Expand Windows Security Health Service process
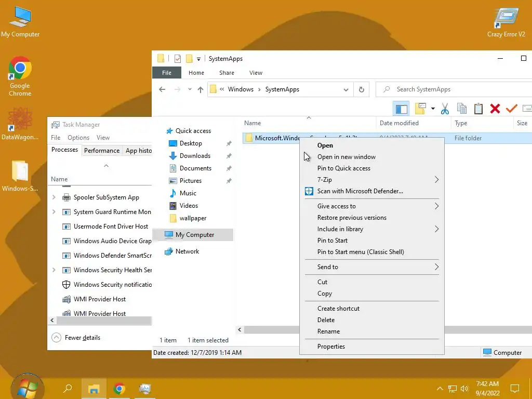Screen dimensions: 532x399 pos(54,270)
